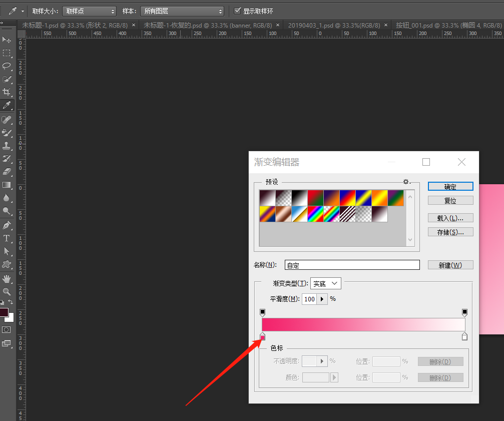The width and height of the screenshot is (504, 421).
Task: Select the Rectangular Marquee tool
Action: [7, 53]
